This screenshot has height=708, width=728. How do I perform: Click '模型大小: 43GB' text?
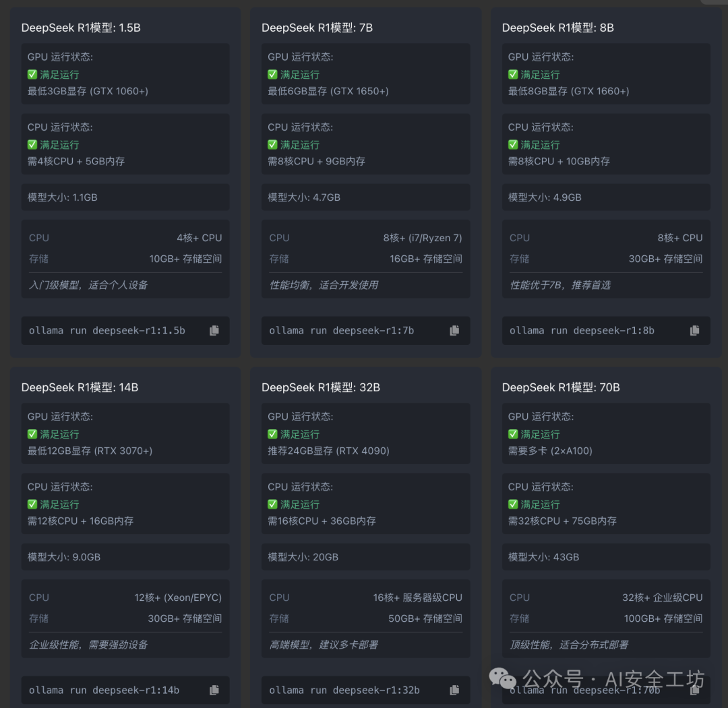coord(544,556)
